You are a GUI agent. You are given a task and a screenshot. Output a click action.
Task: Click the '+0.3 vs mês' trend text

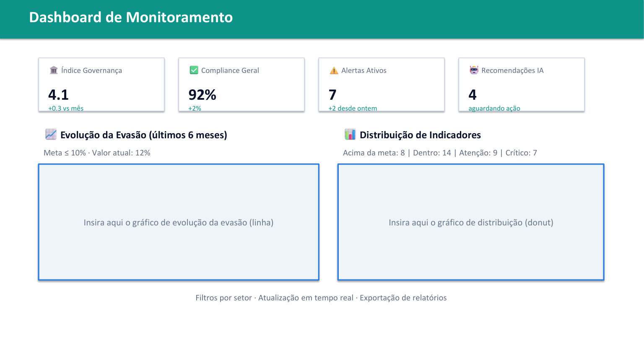(66, 108)
